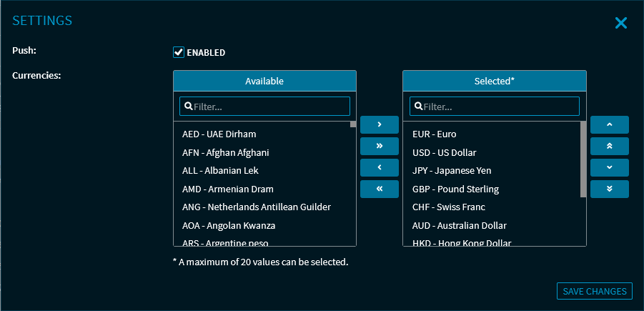Image resolution: width=644 pixels, height=311 pixels.
Task: Click the Save Changes button
Action: coord(594,291)
